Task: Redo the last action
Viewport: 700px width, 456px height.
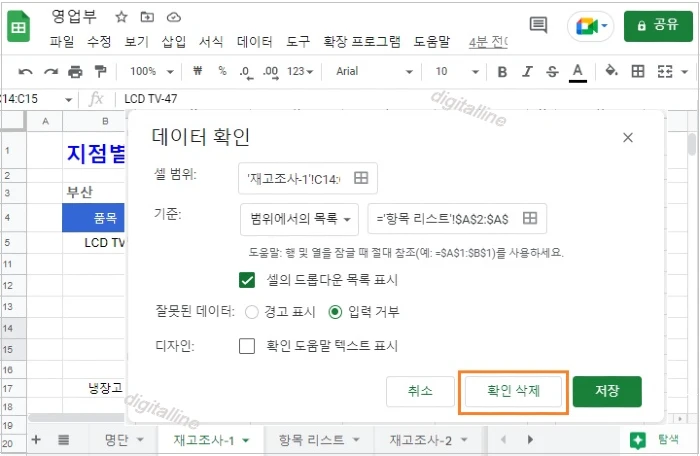Action: 51,71
